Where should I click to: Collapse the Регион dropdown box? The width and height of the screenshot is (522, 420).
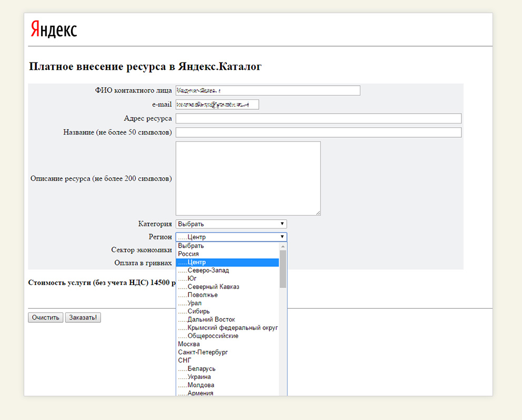click(x=231, y=237)
